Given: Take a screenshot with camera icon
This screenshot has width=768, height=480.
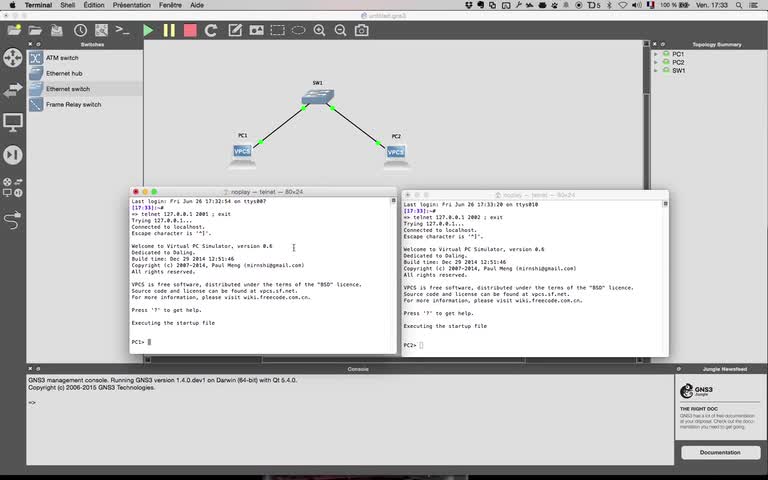Looking at the screenshot, I should (361, 30).
